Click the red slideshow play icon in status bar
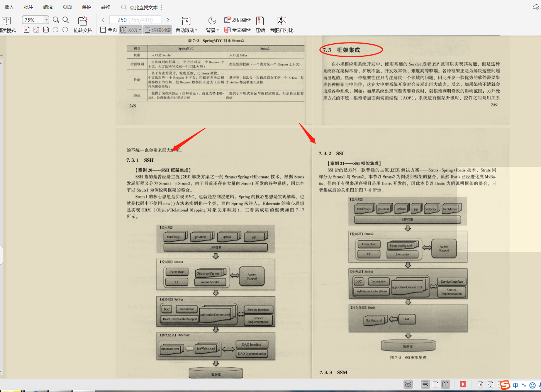541x392 pixels. click(x=463, y=384)
